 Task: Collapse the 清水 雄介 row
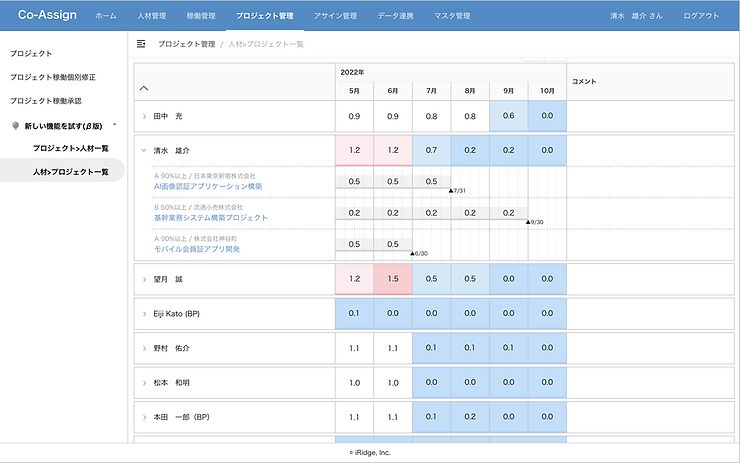coord(144,151)
